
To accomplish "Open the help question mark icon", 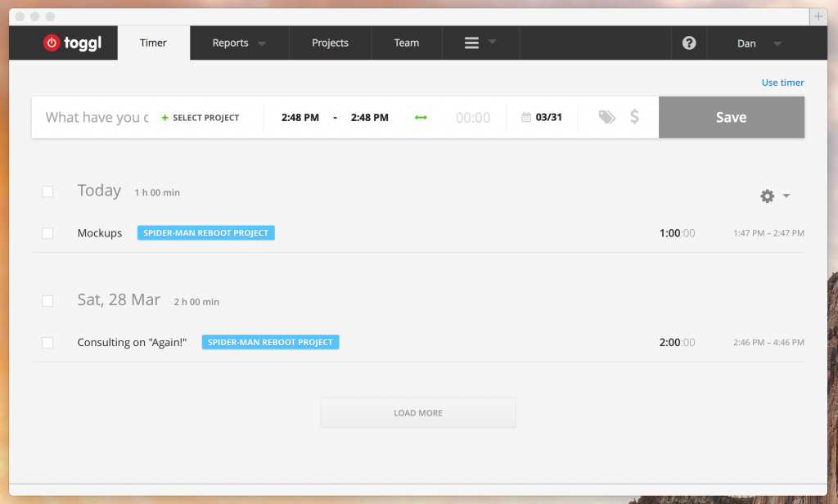I will (689, 43).
